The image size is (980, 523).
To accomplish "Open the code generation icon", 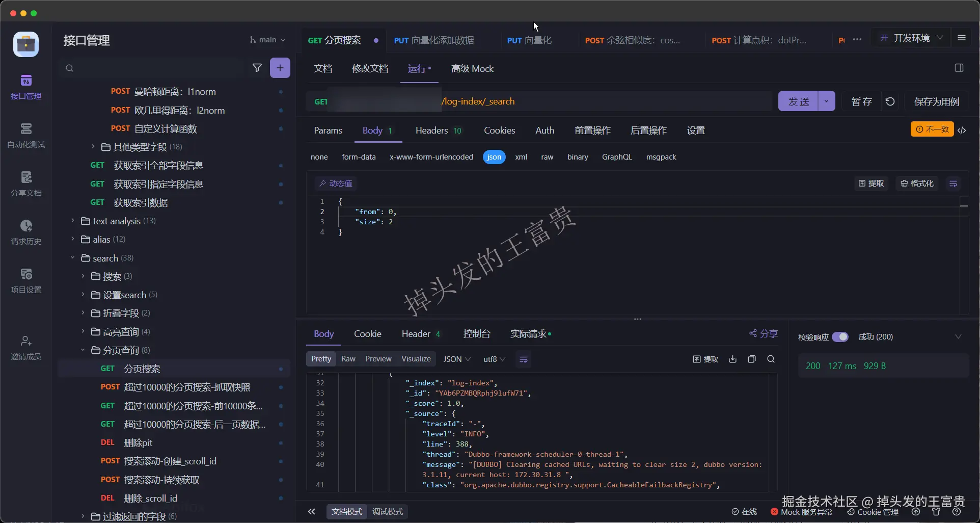I will click(x=962, y=130).
